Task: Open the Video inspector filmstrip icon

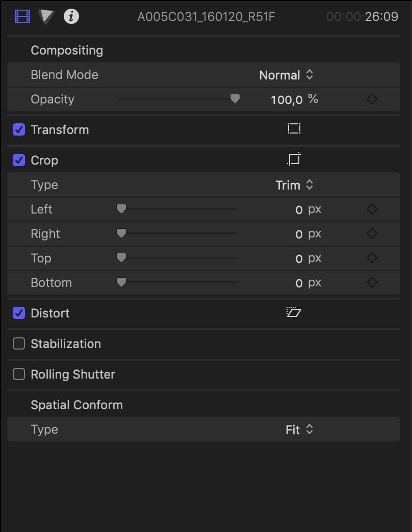Action: (22, 17)
